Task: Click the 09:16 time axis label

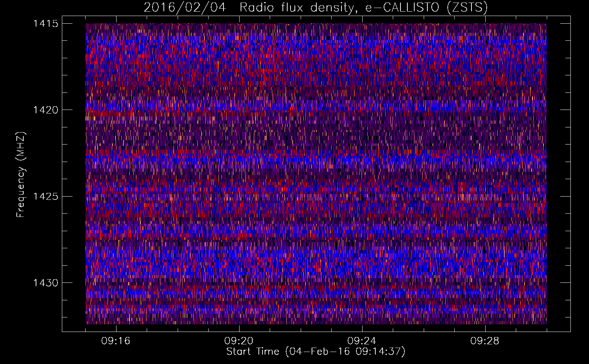Action: pos(116,341)
